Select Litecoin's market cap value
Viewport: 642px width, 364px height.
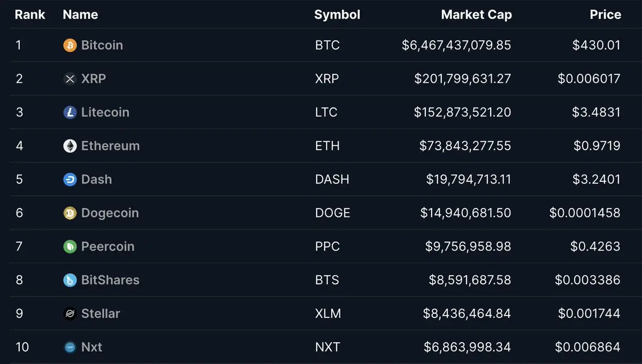[462, 112]
